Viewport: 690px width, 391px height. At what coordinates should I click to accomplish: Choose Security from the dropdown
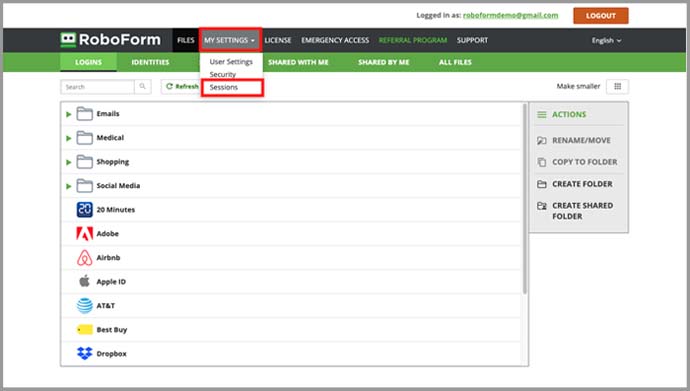[x=223, y=74]
